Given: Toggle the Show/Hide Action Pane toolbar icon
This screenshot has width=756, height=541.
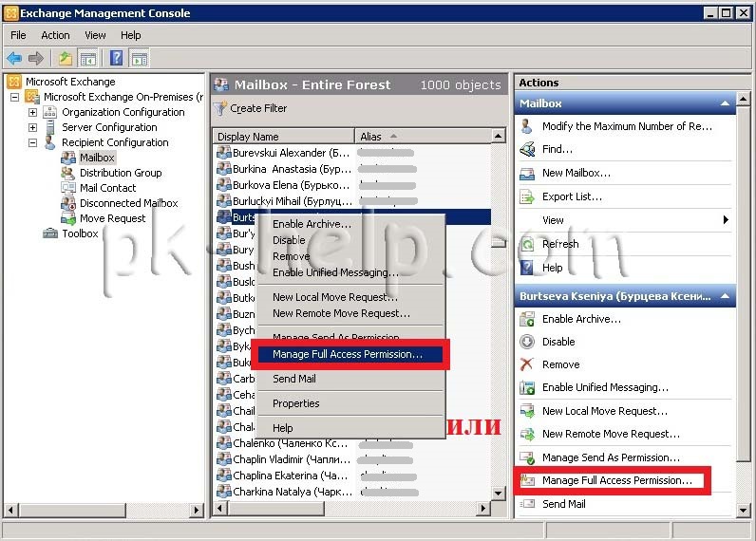Looking at the screenshot, I should point(140,59).
